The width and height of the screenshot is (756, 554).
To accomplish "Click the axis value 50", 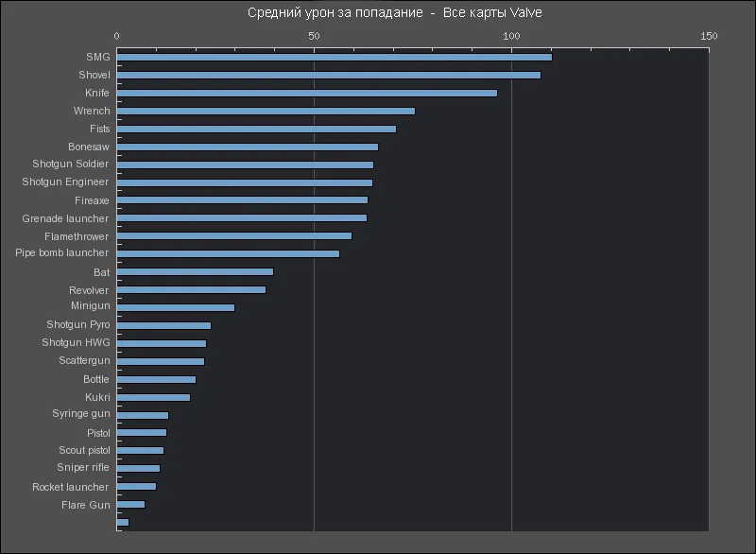I will tap(314, 36).
